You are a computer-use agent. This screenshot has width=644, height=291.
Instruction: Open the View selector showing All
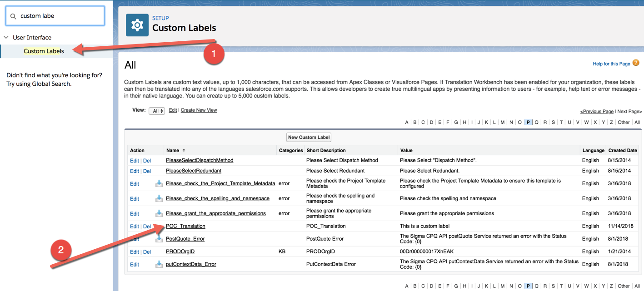pyautogui.click(x=157, y=110)
